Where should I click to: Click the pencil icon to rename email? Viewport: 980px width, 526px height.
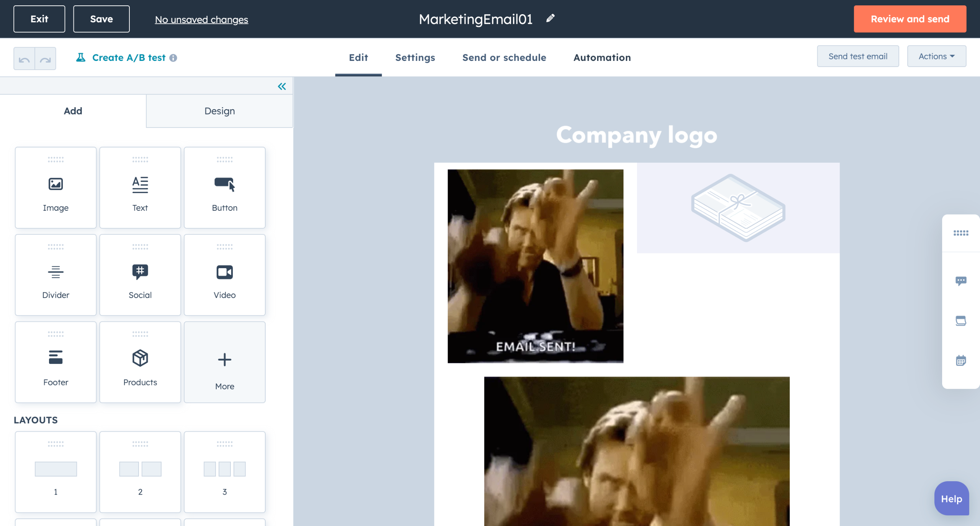pos(550,18)
